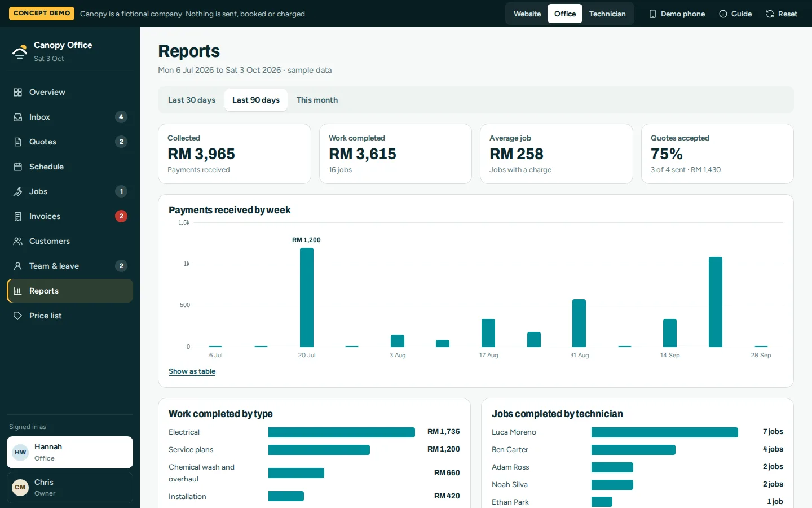This screenshot has height=508, width=812.
Task: Click the Guide info icon
Action: (723, 14)
